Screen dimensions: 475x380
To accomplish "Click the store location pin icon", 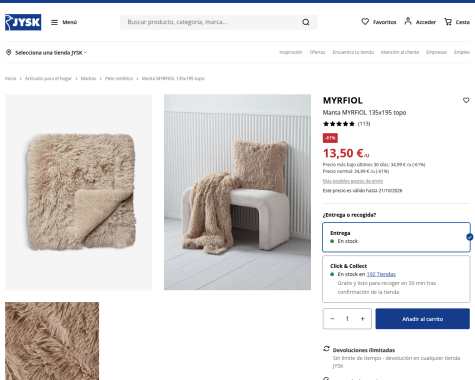I will tap(9, 52).
